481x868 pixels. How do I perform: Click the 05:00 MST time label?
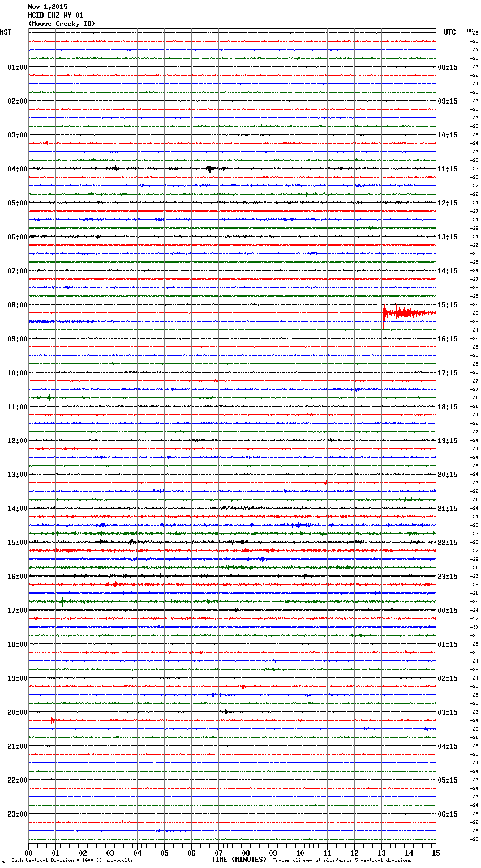coord(18,203)
